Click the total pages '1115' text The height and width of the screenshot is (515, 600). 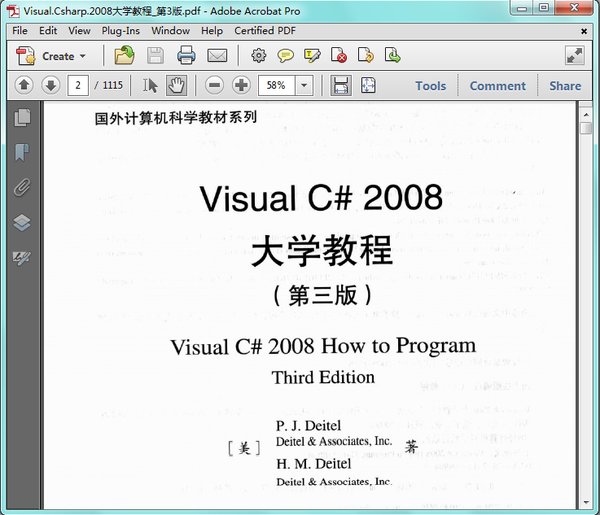tap(113, 85)
